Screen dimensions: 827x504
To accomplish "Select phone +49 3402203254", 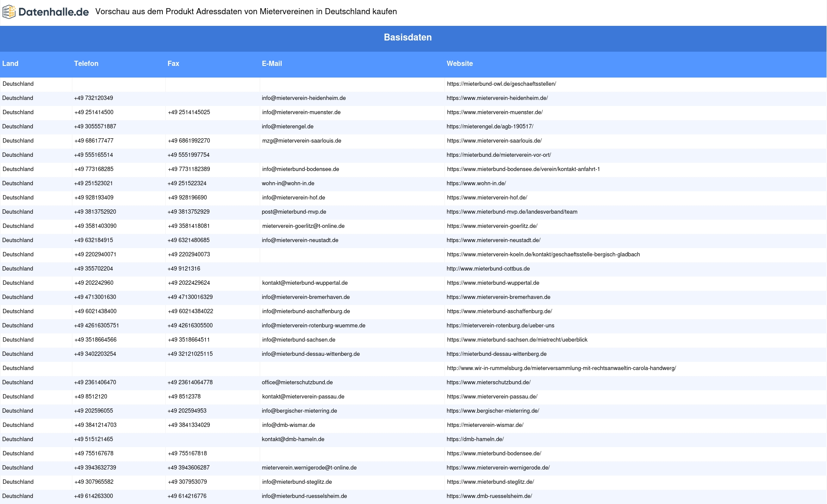I will (95, 354).
